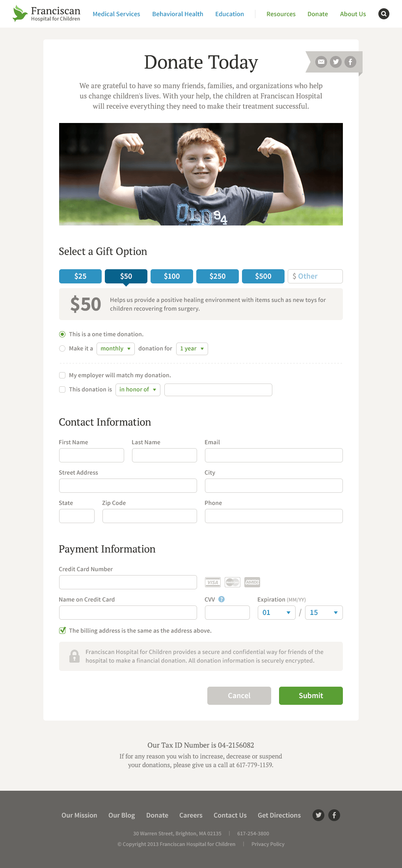Screen dimensions: 402x868
Task: Expand the monthly frequency dropdown
Action: (115, 349)
